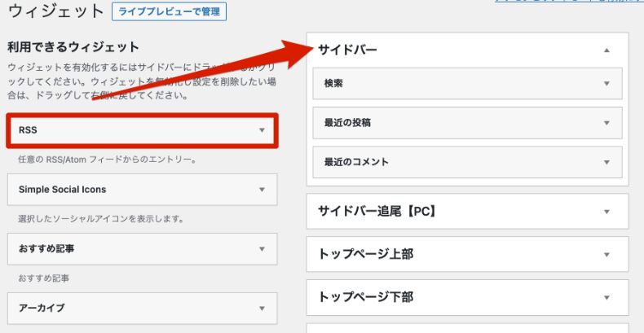
Task: Expand the トップページ下部 area arrow
Action: 607,298
